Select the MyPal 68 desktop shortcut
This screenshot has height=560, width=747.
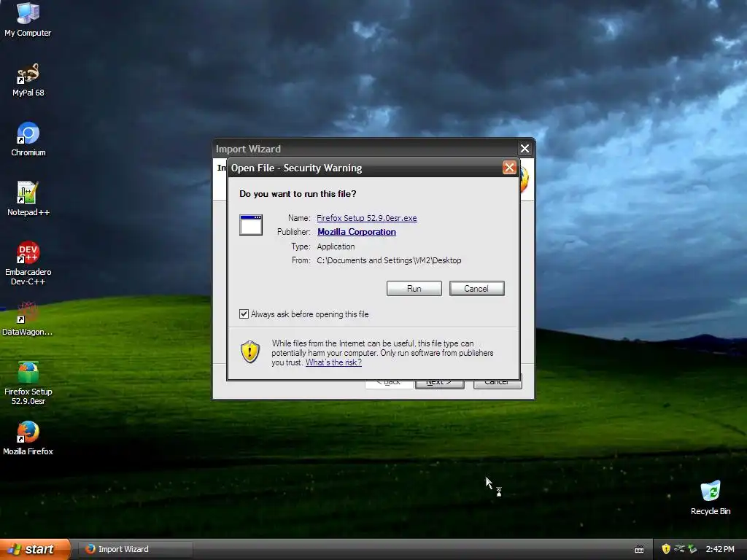pyautogui.click(x=28, y=80)
